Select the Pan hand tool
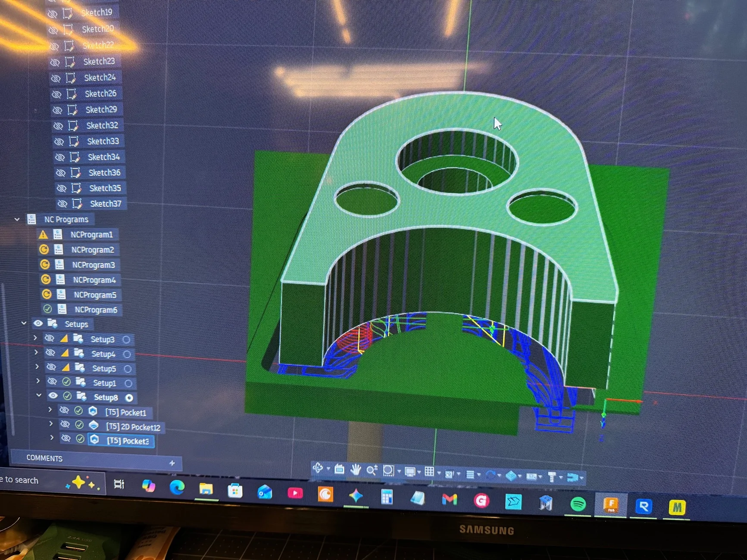 355,470
